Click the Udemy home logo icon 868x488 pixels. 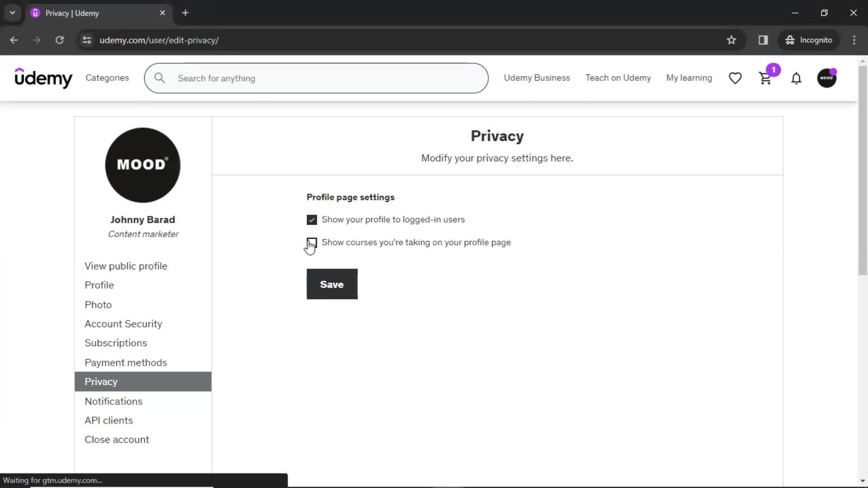43,78
